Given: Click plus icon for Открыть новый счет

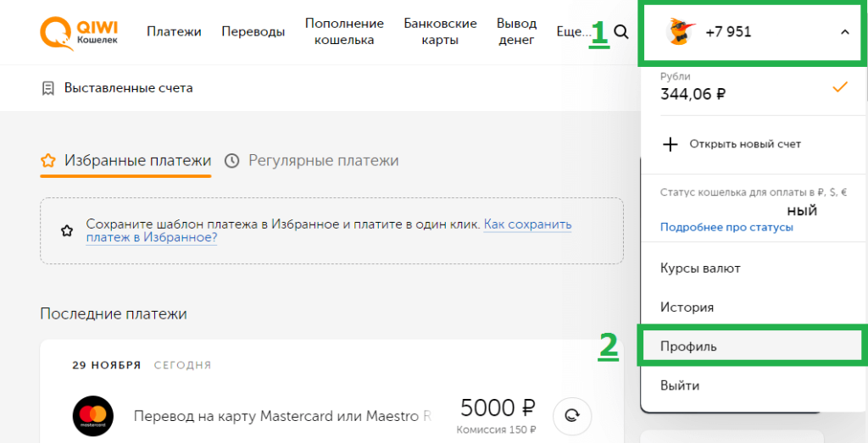Looking at the screenshot, I should pyautogui.click(x=670, y=144).
